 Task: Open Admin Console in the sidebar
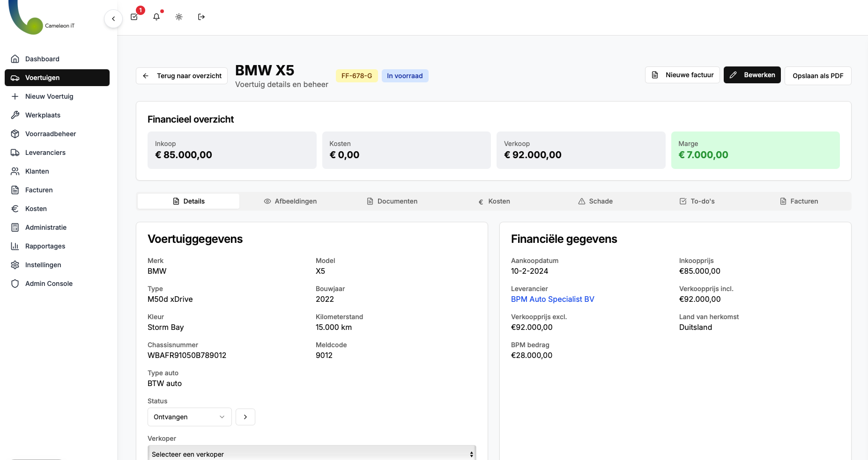point(49,284)
